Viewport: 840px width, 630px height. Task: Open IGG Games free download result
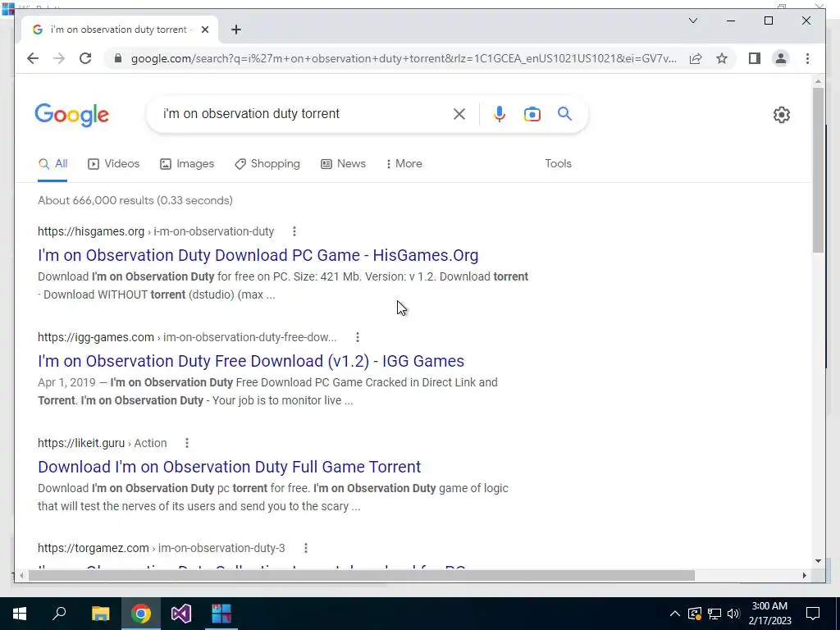(x=251, y=361)
